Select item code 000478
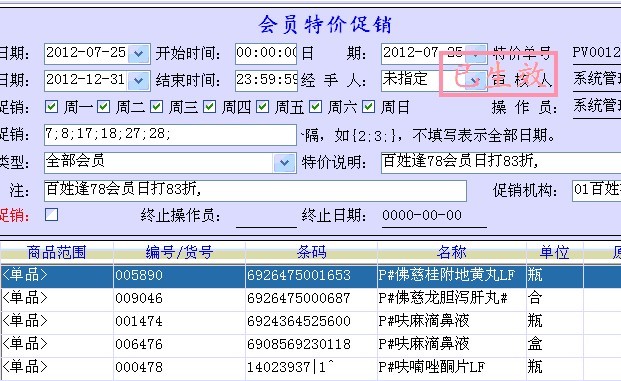 click(x=139, y=367)
